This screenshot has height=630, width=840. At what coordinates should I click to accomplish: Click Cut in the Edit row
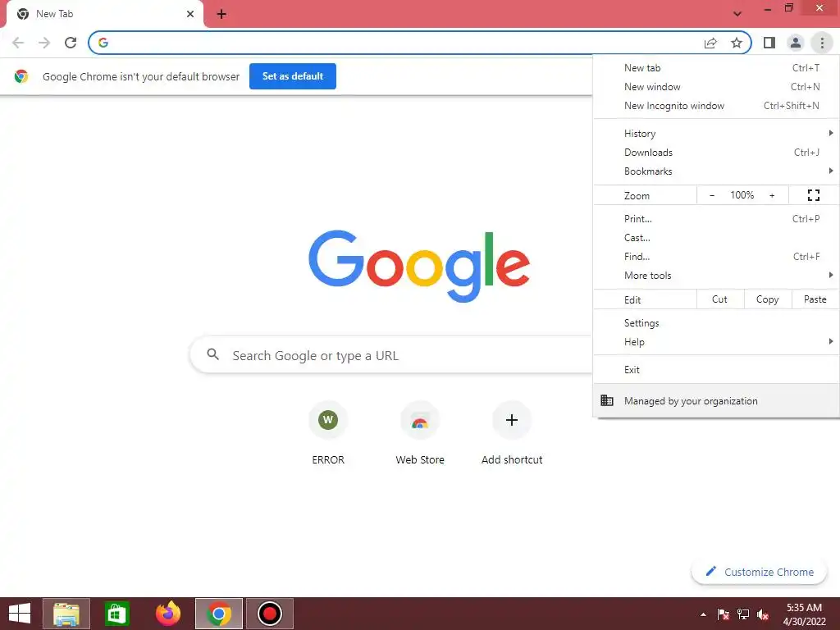(720, 299)
